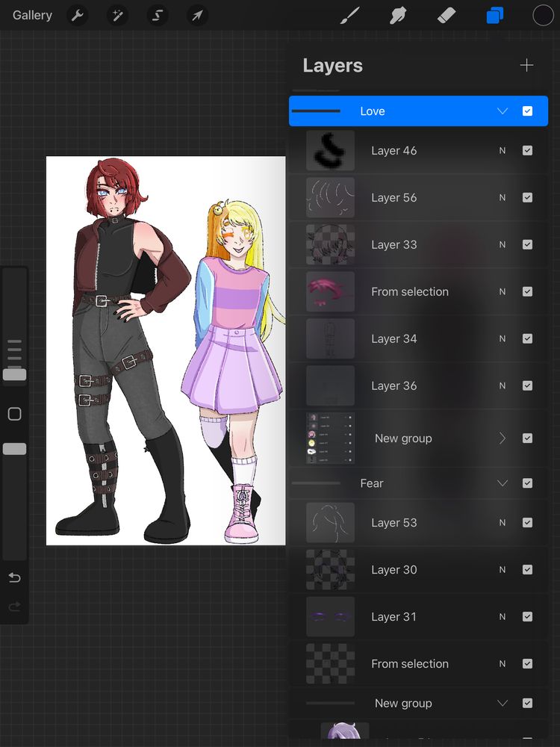Open blend mode N for Layer 33
Screen dimensions: 560x747
click(x=503, y=244)
